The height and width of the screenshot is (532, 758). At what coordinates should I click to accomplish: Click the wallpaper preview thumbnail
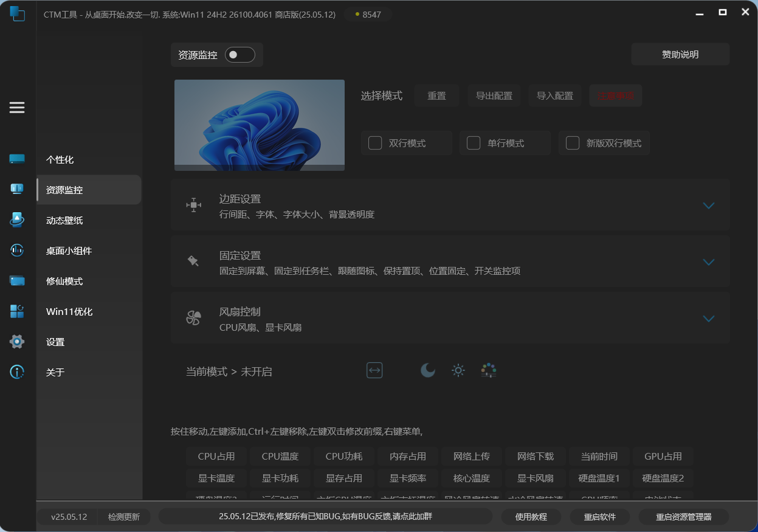pos(260,125)
